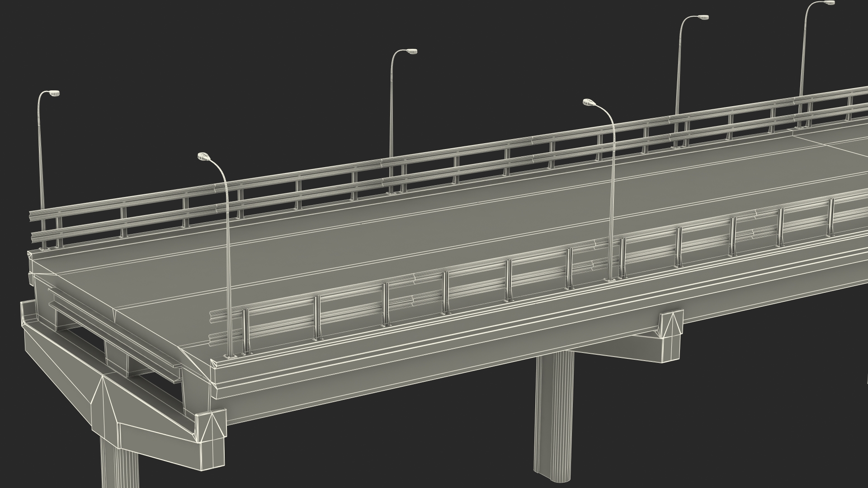Click the lamp head nearest the bridge's cut end

point(204,156)
